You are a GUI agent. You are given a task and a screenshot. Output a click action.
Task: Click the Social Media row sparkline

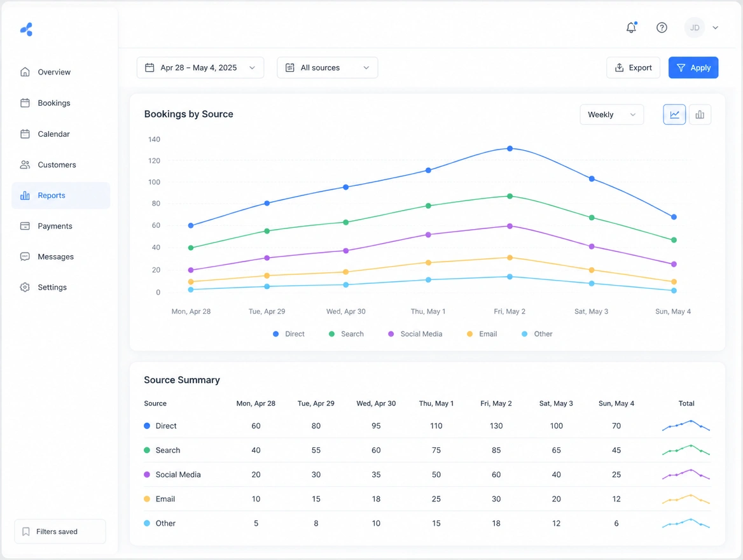pyautogui.click(x=686, y=474)
